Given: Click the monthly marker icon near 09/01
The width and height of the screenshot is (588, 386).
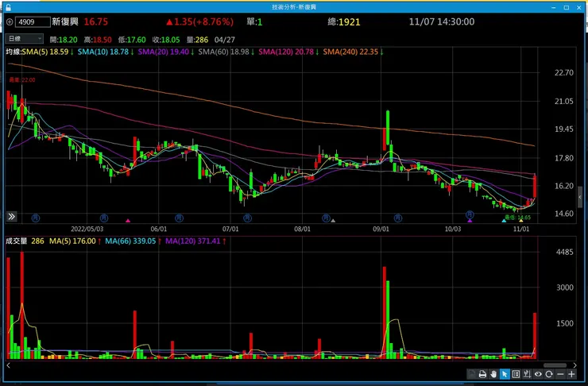Looking at the screenshot, I should click(x=398, y=218).
